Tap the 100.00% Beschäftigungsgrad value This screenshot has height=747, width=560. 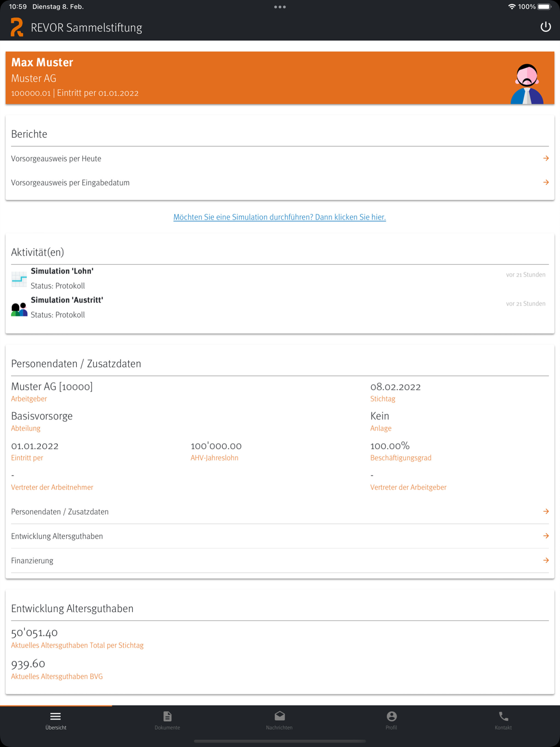click(x=390, y=446)
